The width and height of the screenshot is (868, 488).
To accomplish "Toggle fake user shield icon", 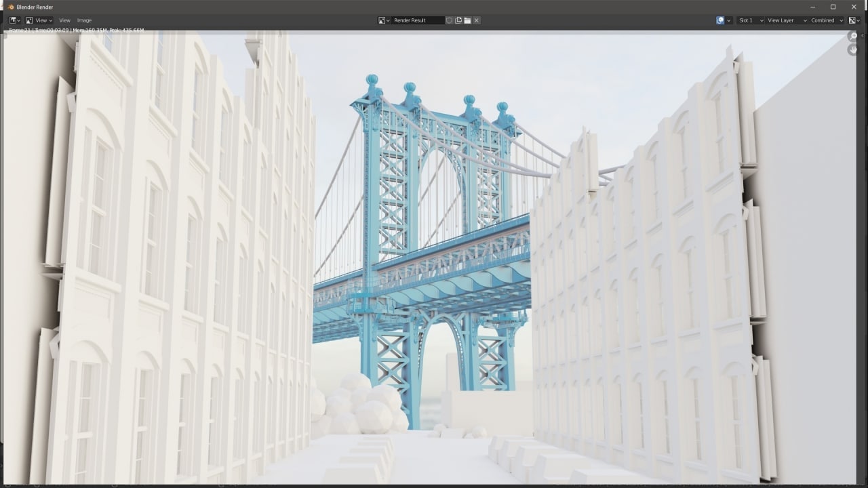I will point(449,20).
